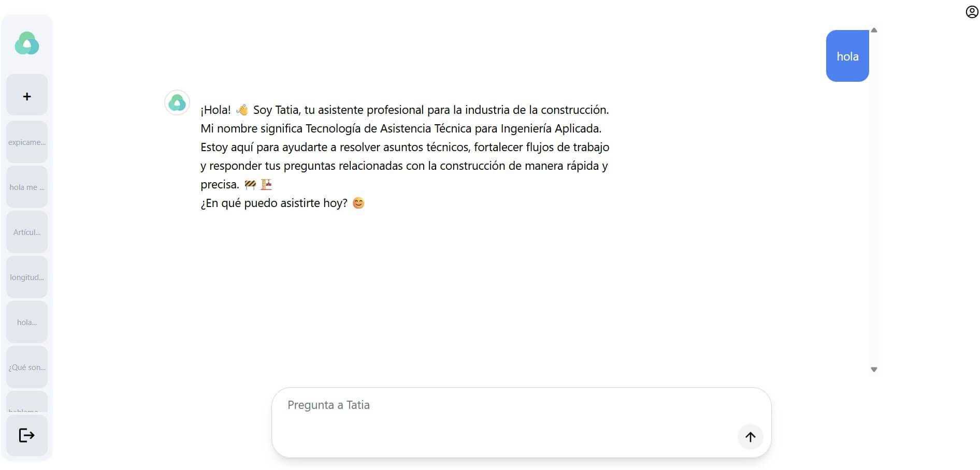980x470 pixels.
Task: Start a new chat with the plus icon
Action: point(26,95)
